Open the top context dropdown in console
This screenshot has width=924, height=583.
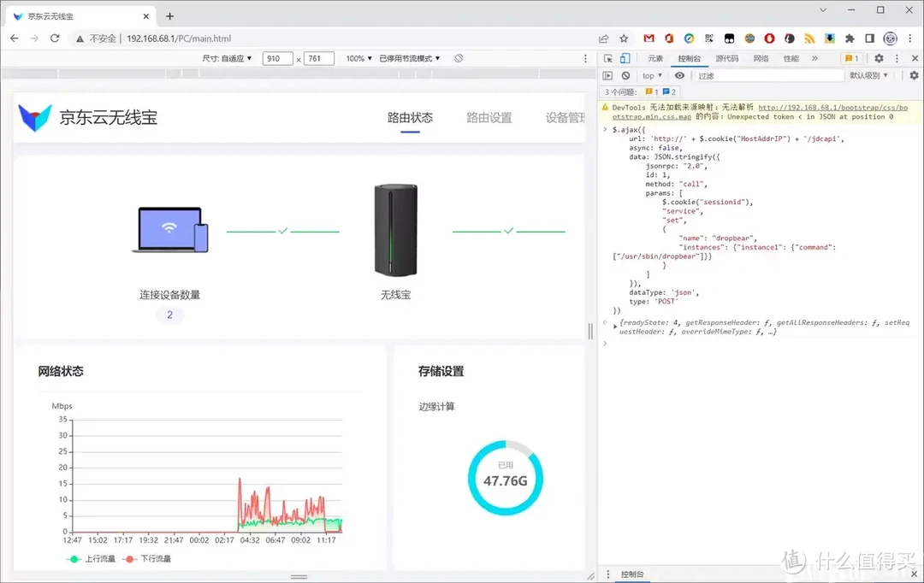(x=653, y=76)
